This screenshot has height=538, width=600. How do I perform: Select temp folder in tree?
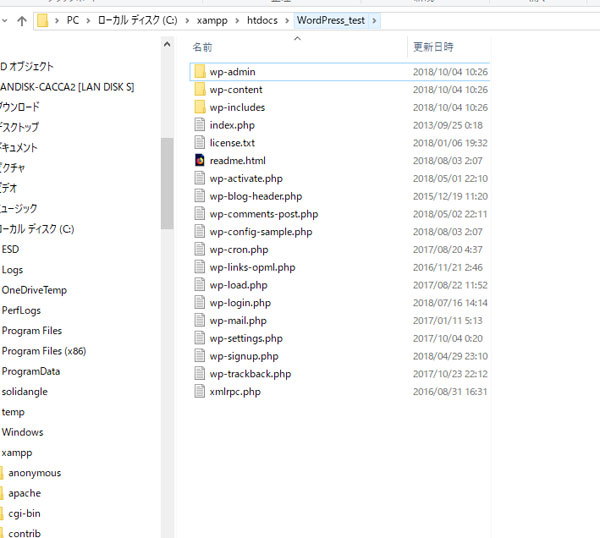[x=13, y=412]
